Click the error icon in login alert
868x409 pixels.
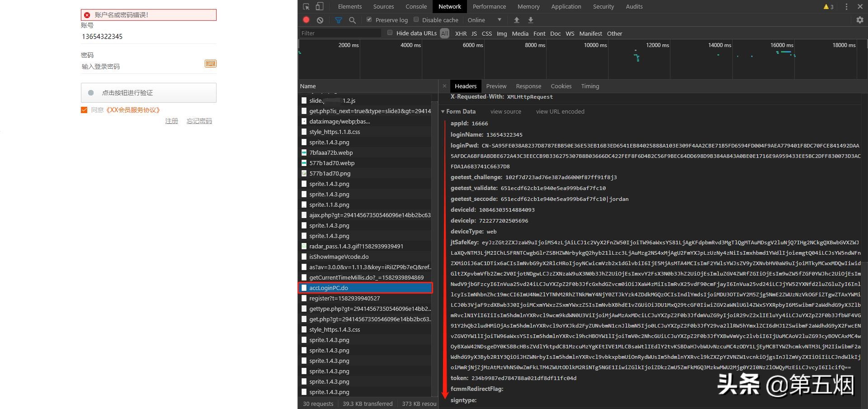pos(87,15)
